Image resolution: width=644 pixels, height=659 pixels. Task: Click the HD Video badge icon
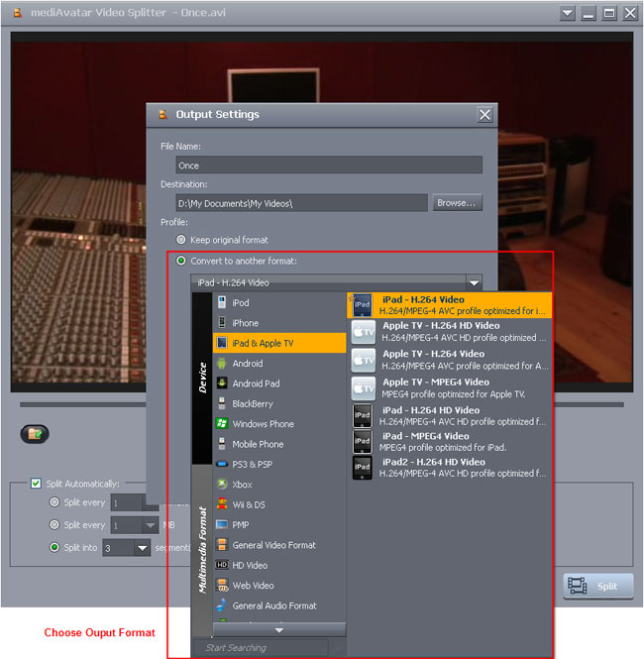click(222, 565)
